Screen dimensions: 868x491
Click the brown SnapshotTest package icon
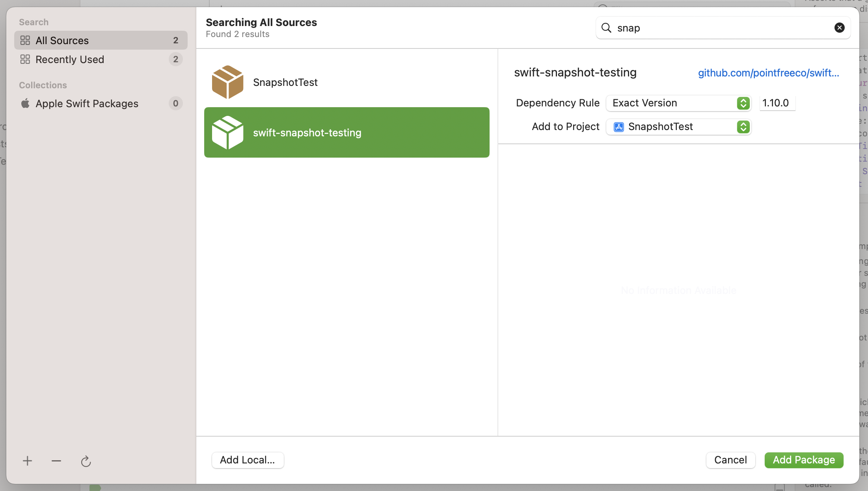point(227,82)
